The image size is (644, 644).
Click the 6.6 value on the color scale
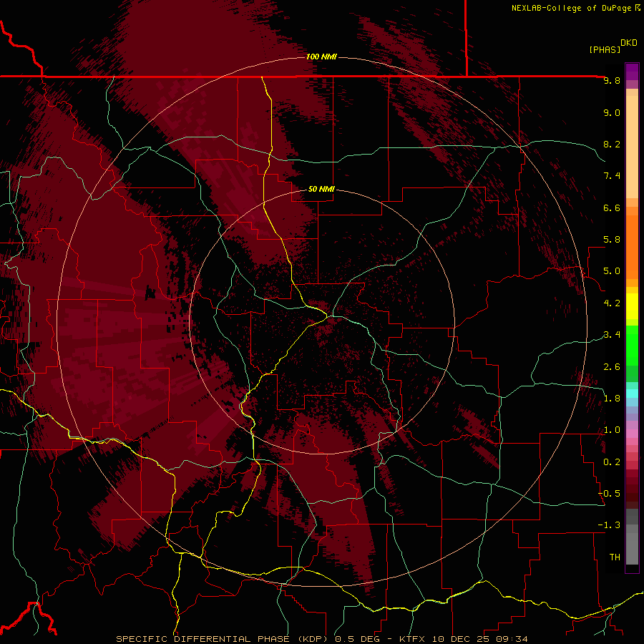point(612,208)
